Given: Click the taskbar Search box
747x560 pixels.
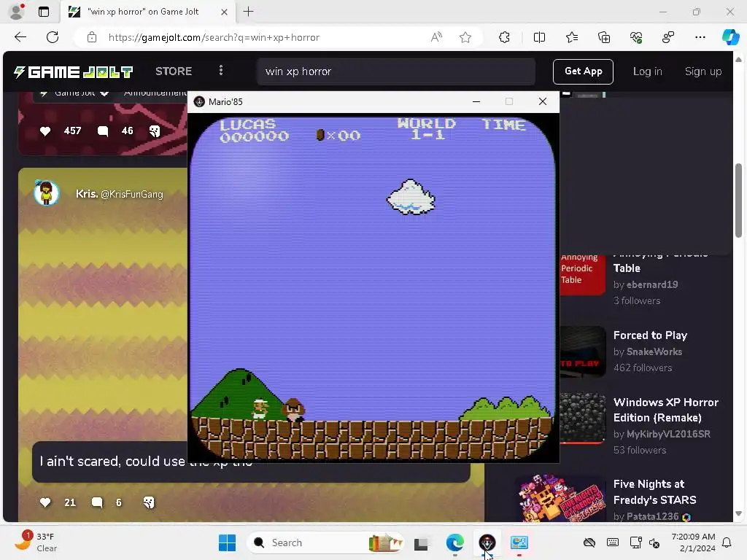Looking at the screenshot, I should tap(325, 542).
